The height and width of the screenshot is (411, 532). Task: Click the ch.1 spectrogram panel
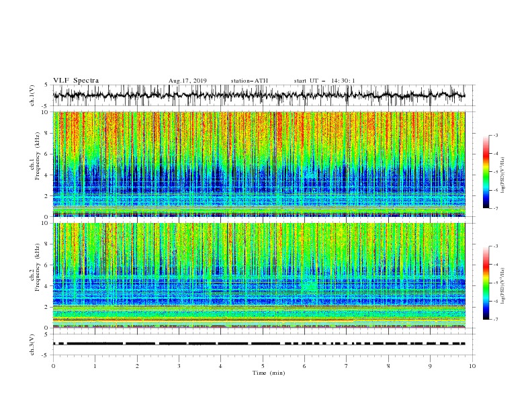259,164
